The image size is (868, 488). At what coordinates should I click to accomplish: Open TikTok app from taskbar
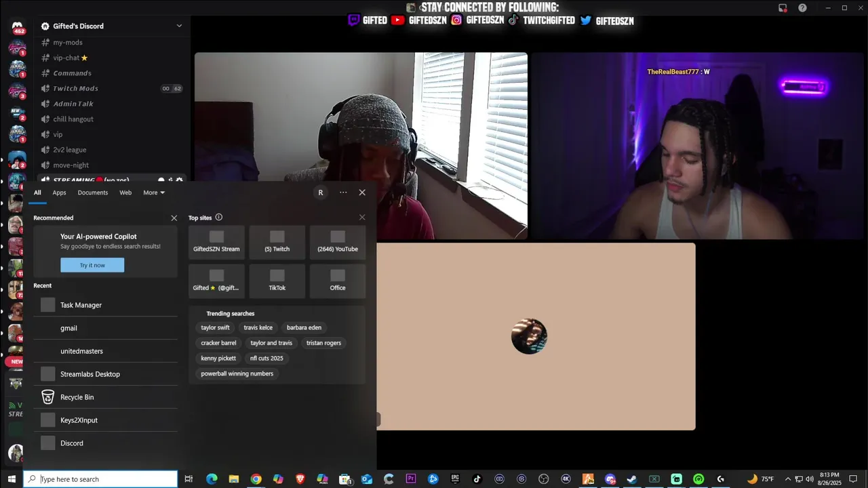coord(477,479)
